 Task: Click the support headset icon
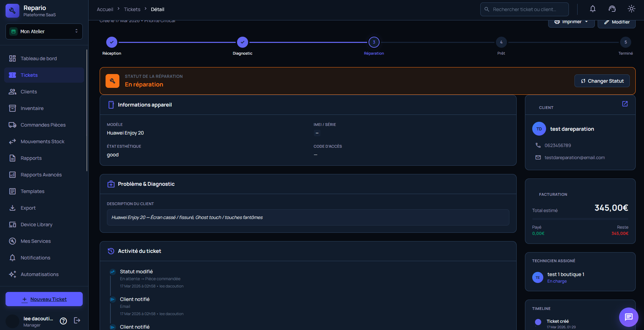click(612, 9)
